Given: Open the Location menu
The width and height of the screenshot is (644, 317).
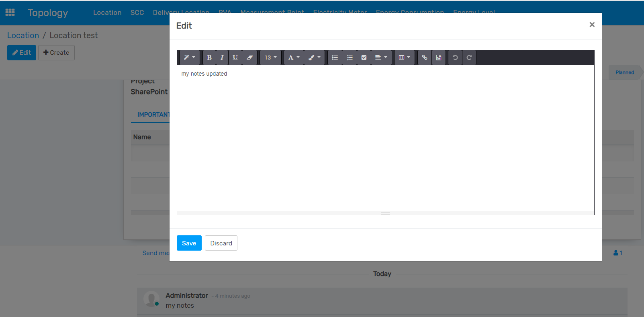Looking at the screenshot, I should point(107,12).
